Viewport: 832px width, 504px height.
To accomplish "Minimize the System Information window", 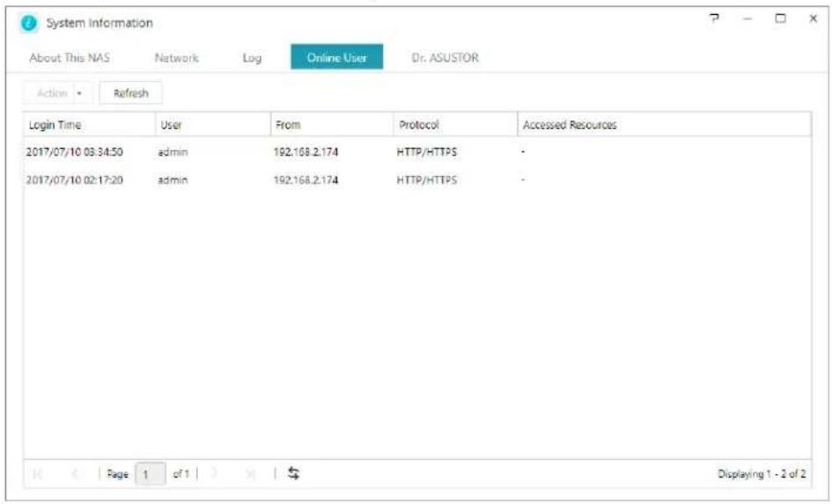I will [x=747, y=18].
